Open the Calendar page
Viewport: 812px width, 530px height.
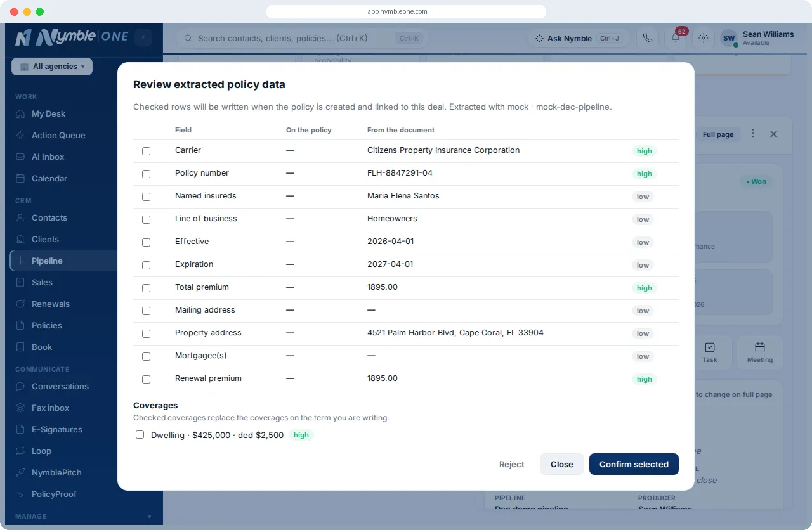[x=49, y=179]
